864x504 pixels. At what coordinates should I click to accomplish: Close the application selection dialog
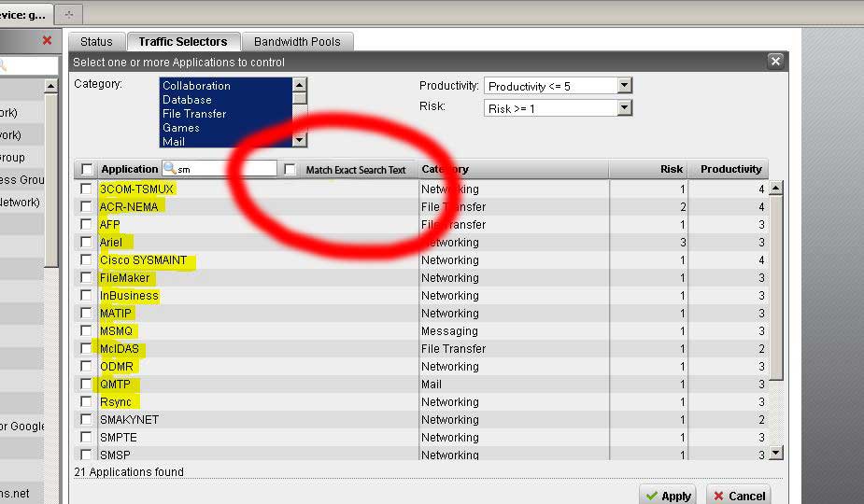point(774,62)
